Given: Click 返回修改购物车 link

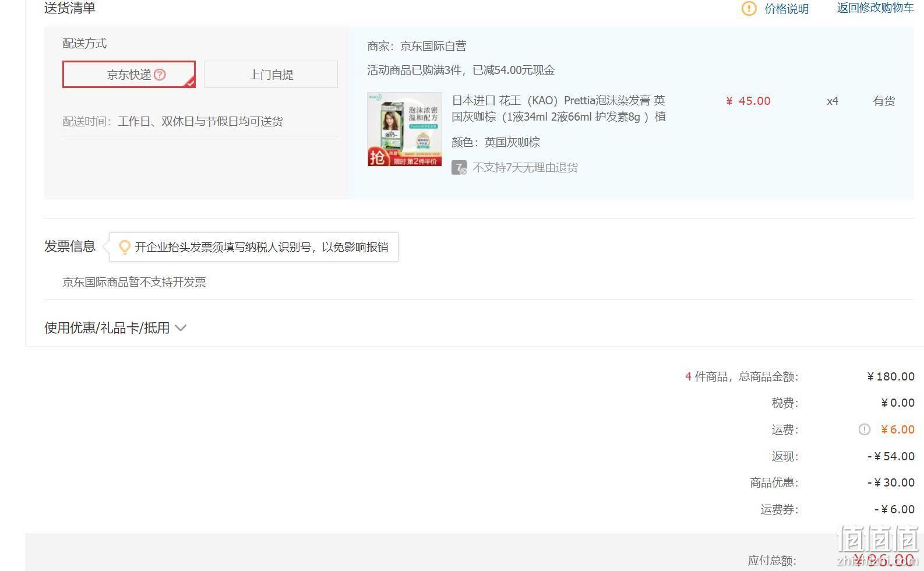Looking at the screenshot, I should click(875, 8).
